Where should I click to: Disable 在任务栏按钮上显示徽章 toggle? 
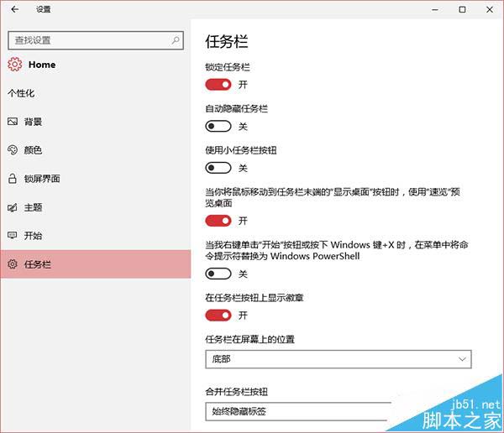pos(218,316)
